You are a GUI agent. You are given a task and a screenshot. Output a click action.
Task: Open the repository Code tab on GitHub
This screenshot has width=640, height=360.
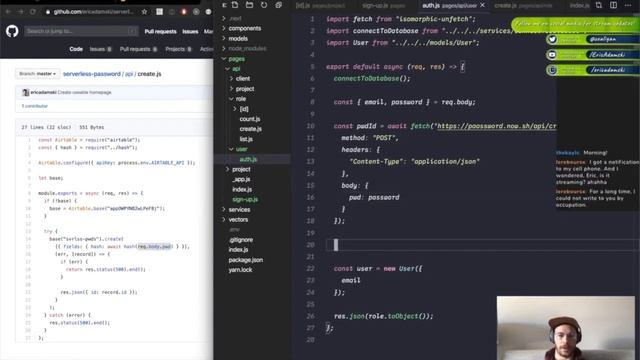[76, 49]
